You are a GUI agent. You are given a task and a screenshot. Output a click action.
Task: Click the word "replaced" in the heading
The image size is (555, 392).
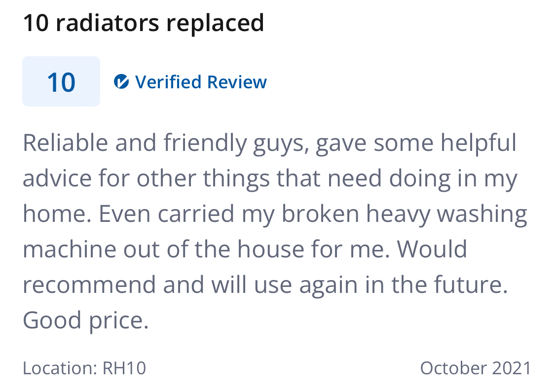coord(215,23)
